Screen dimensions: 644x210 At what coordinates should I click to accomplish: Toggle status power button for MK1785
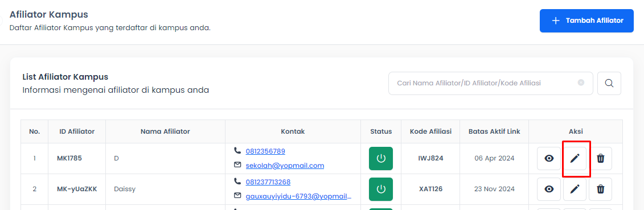(x=381, y=158)
